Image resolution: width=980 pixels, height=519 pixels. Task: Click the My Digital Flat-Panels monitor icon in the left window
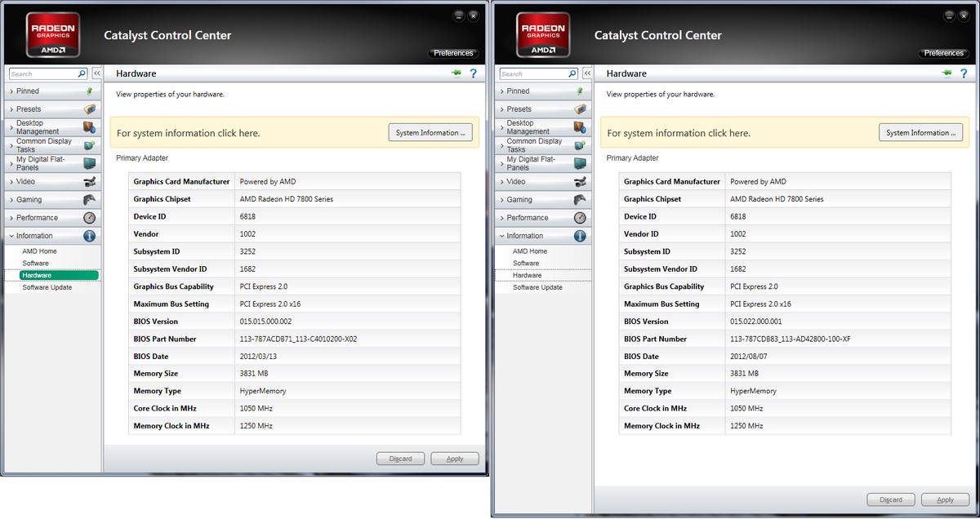(90, 163)
